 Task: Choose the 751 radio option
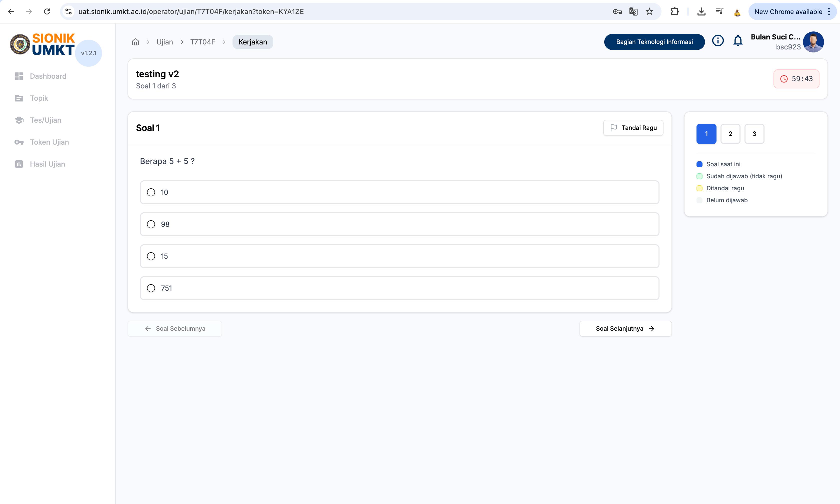tap(151, 288)
